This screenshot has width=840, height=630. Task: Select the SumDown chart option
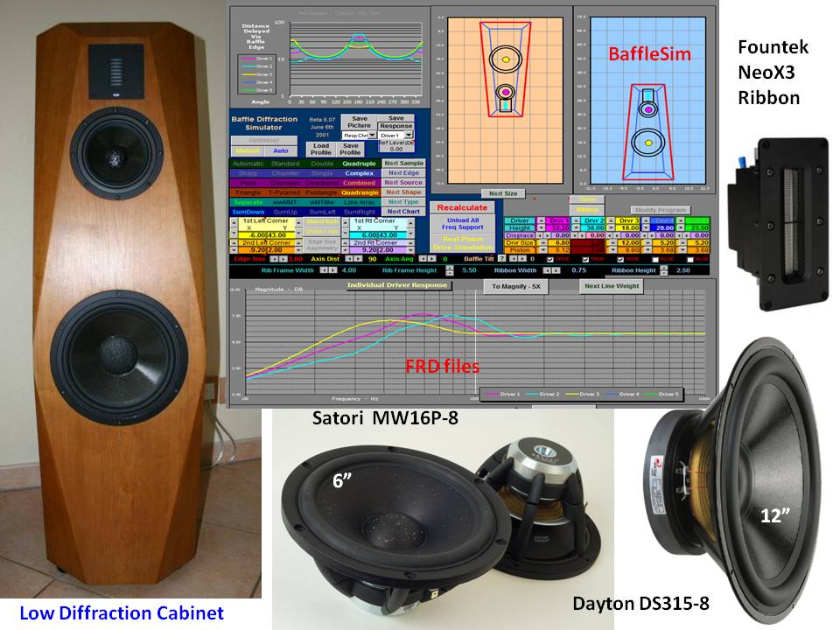[248, 212]
